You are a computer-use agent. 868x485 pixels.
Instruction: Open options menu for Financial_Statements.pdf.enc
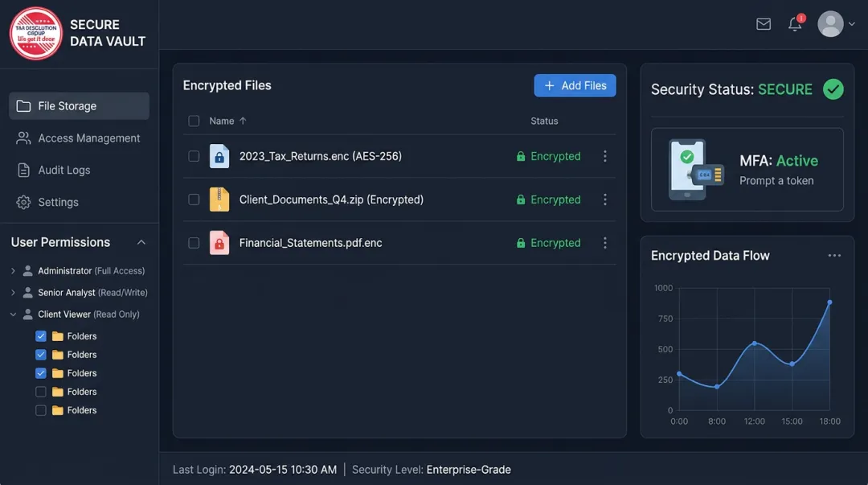[605, 243]
